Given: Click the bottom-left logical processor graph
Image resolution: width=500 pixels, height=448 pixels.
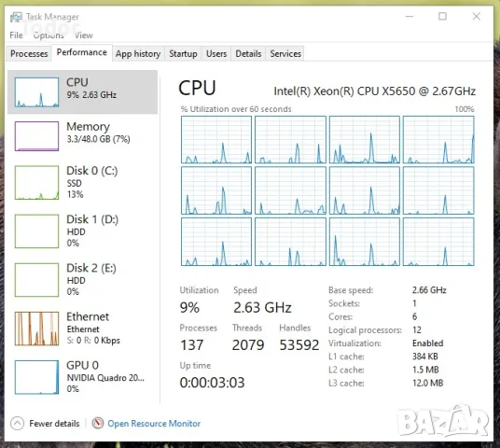Looking at the screenshot, I should 216,242.
